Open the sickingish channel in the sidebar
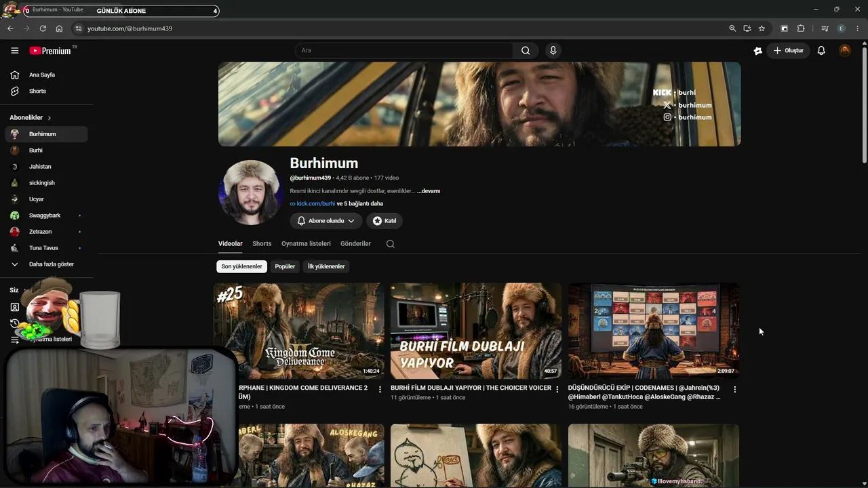 [x=46, y=183]
